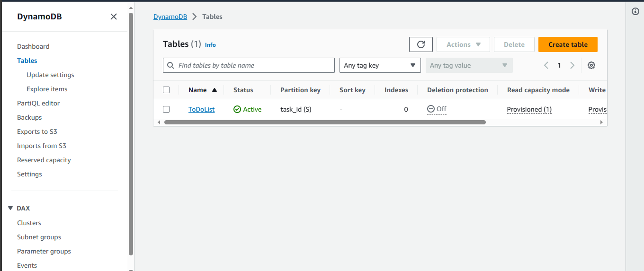Click the Delete button
Image resolution: width=644 pixels, height=271 pixels.
(x=514, y=44)
